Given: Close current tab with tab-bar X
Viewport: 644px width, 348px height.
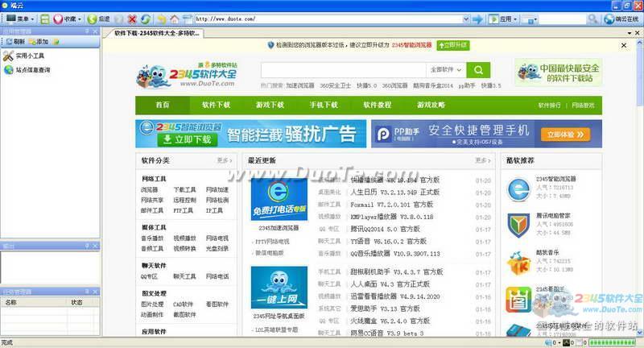Looking at the screenshot, I should 637,33.
